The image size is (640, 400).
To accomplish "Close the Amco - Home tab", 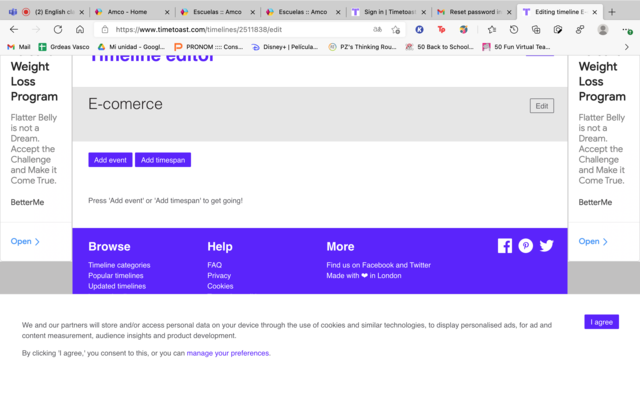I will (167, 12).
